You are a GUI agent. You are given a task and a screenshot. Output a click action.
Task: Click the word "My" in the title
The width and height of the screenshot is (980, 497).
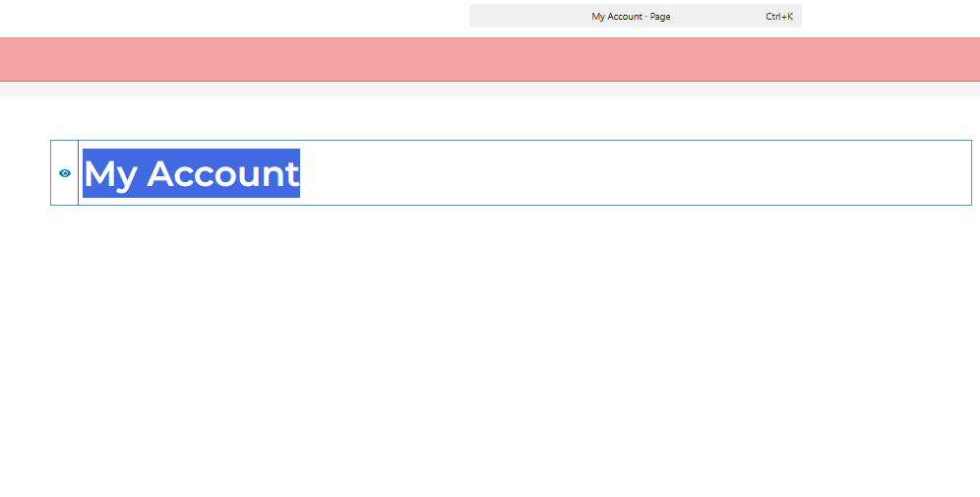(110, 173)
